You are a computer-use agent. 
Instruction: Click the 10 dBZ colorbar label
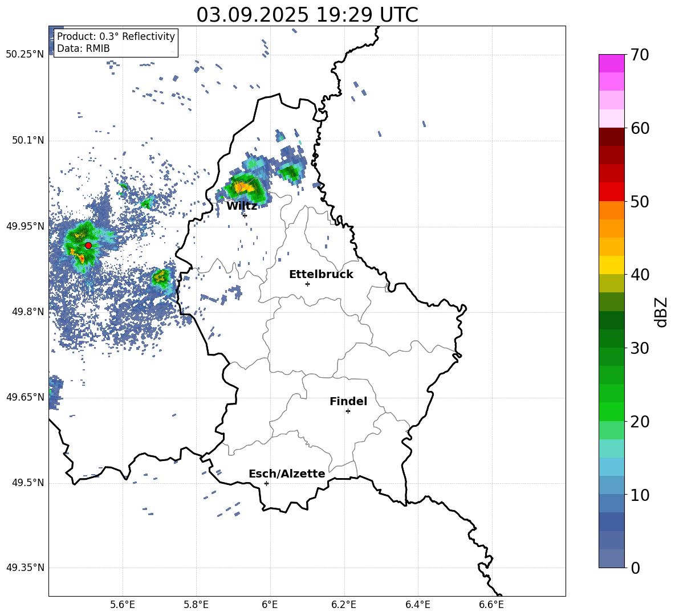[640, 495]
